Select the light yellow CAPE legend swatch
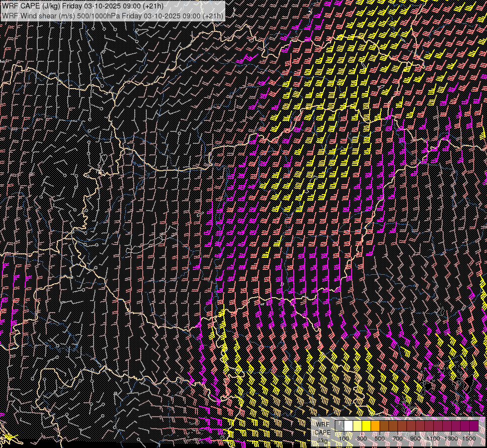487x448 pixels. point(358,426)
